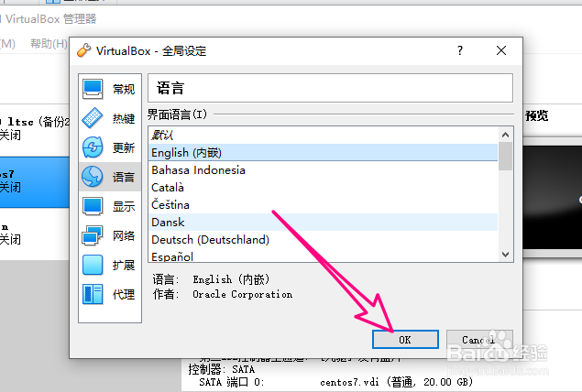Select the ltsc (备份) virtual machine entry
Screen dimensions: 582x392
coord(35,128)
